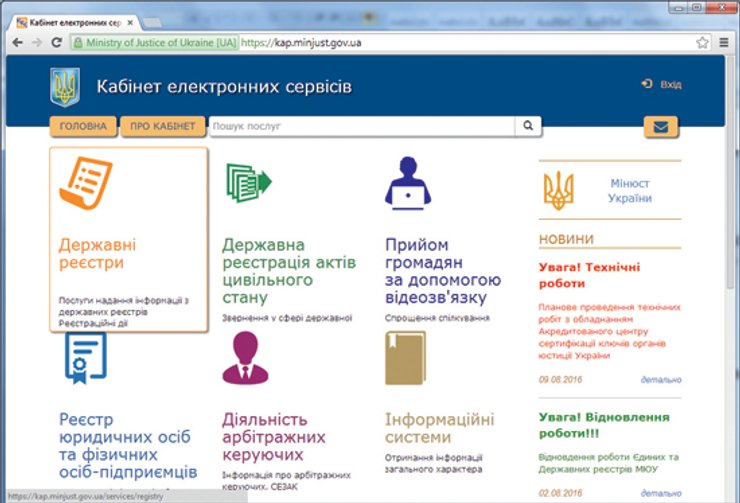Open the ПРО КАБІНЕТ menu tab
The image size is (740, 503).
point(164,127)
